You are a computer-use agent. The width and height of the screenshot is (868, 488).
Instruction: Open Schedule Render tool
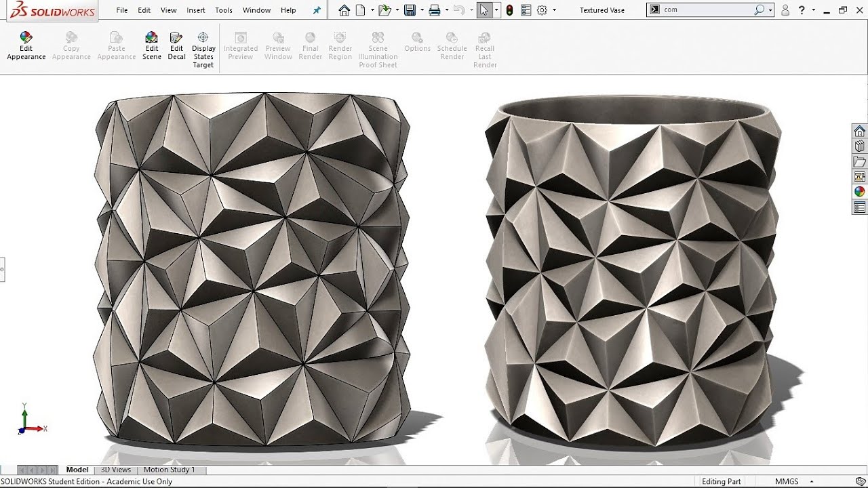(452, 46)
